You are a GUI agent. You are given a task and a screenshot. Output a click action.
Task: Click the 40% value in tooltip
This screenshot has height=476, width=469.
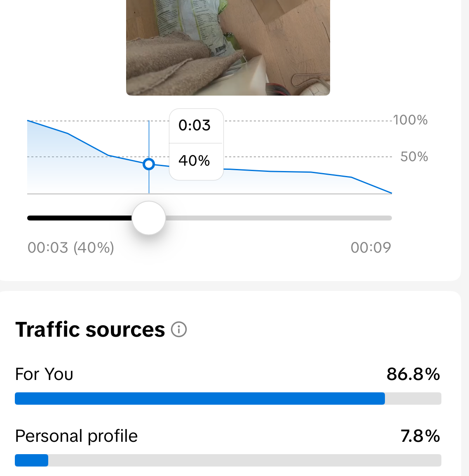pyautogui.click(x=194, y=161)
